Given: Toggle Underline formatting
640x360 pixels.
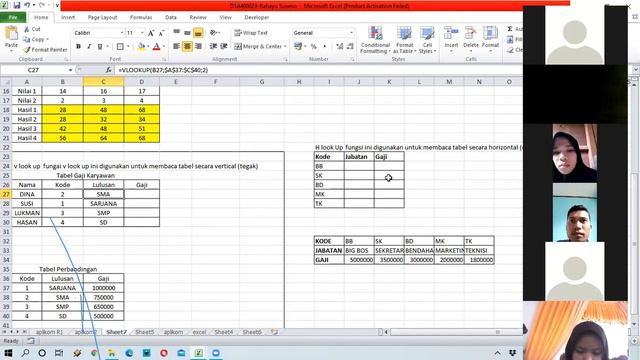Looking at the screenshot, I should click(100, 47).
